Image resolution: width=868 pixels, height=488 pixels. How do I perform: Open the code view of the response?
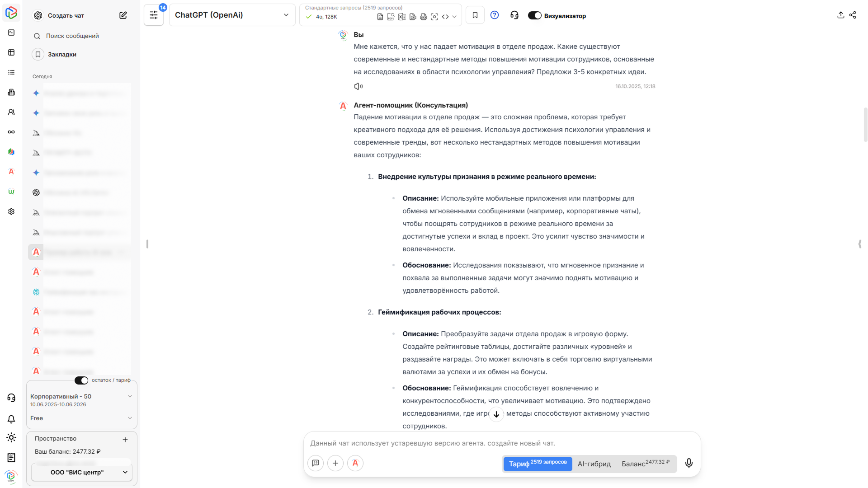point(445,16)
